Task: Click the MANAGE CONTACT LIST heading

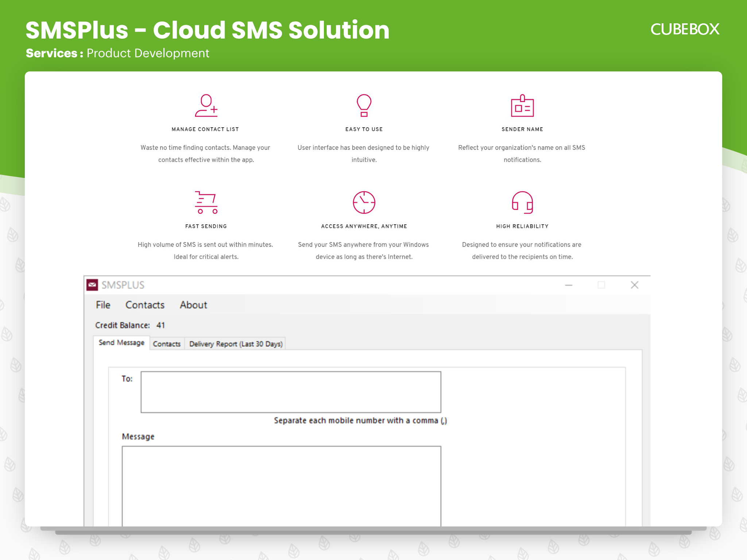Action: click(x=205, y=129)
